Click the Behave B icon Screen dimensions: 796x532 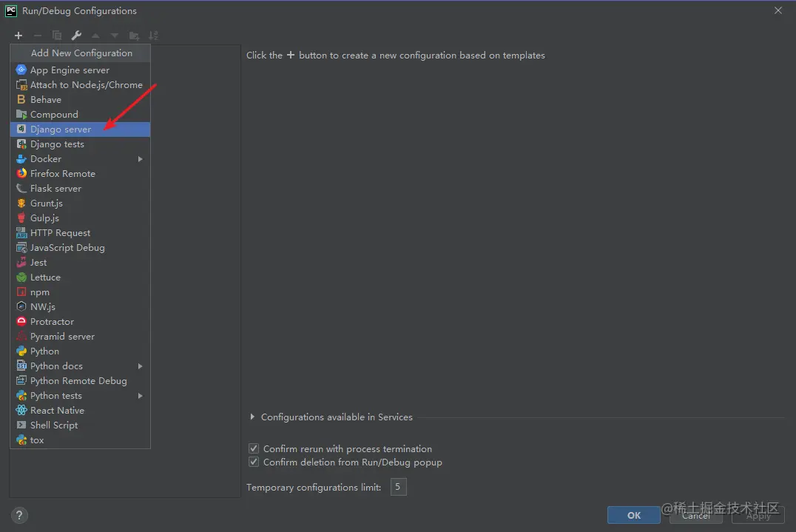pyautogui.click(x=21, y=99)
